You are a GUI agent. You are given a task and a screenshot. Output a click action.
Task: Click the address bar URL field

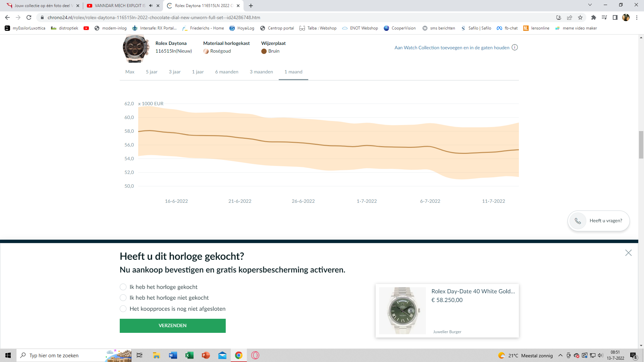tap(295, 17)
